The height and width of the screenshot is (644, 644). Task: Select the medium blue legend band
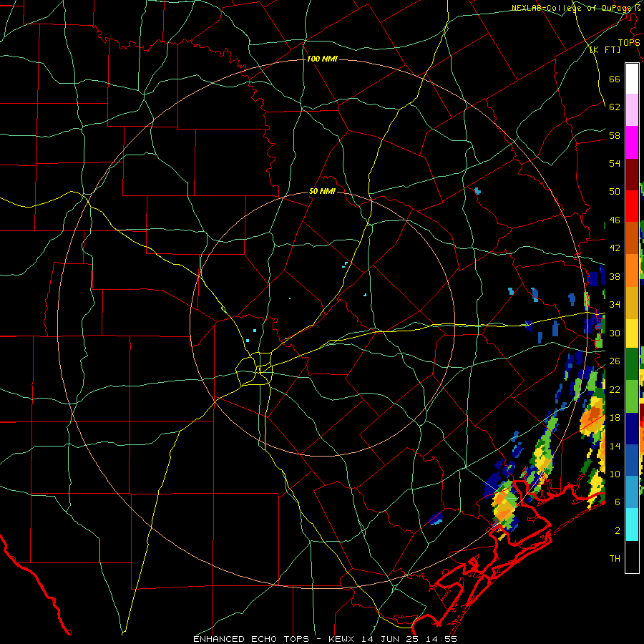click(632, 460)
